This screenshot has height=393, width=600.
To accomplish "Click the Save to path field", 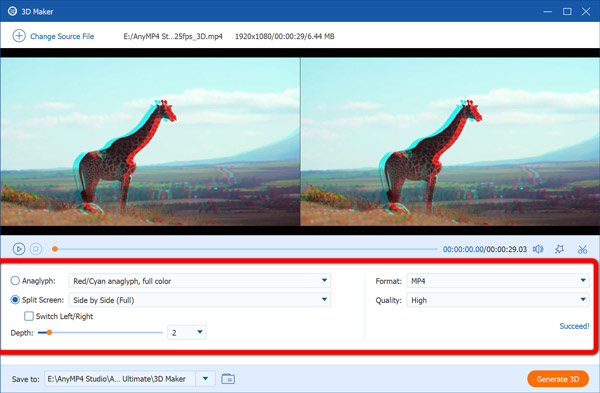I will (120, 379).
